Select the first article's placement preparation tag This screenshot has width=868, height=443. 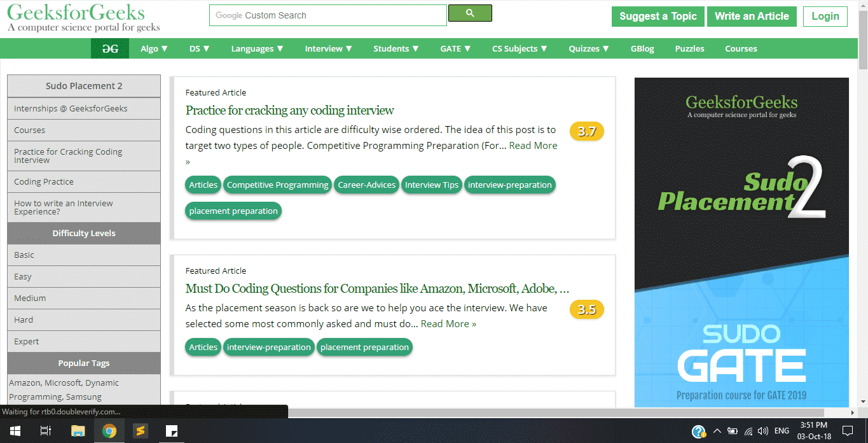coord(233,211)
